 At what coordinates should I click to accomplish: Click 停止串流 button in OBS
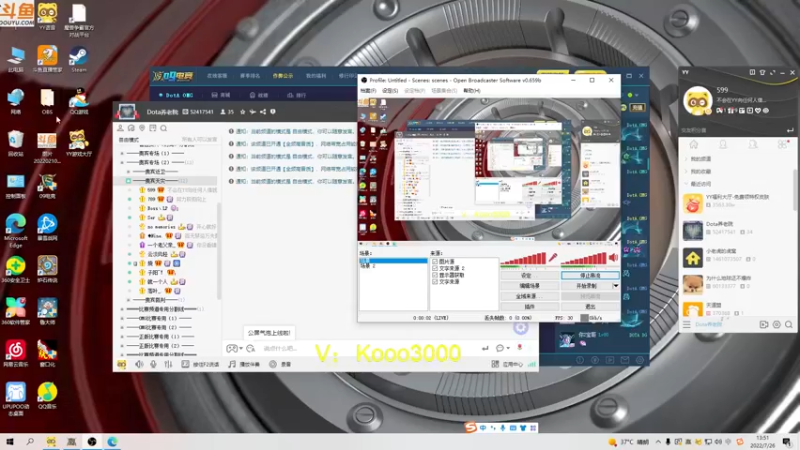coord(590,276)
